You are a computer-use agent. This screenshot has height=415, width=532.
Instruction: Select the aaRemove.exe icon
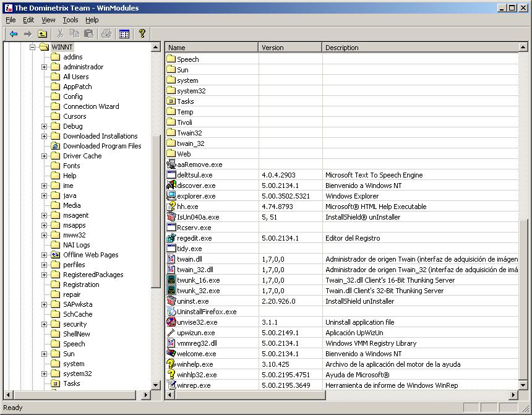coord(171,165)
